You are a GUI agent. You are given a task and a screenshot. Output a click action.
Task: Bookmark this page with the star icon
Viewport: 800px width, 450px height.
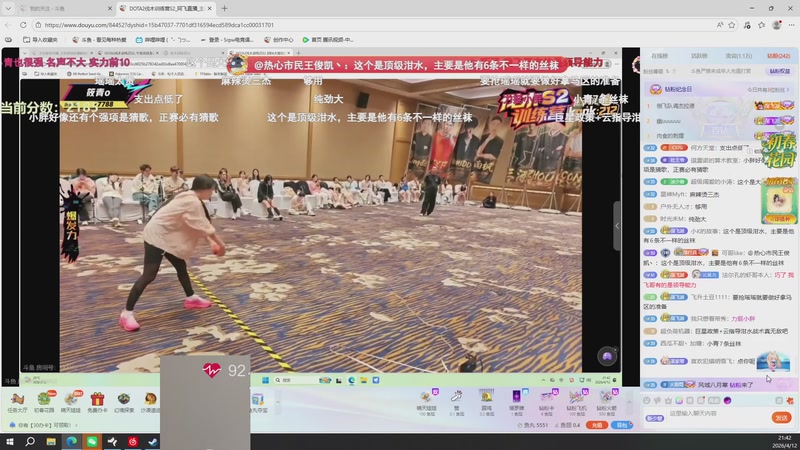coord(732,24)
